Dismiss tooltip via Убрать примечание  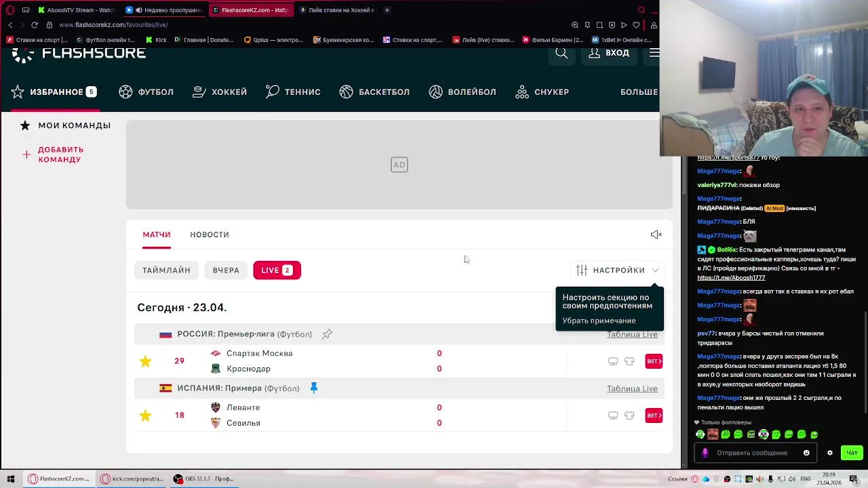[x=599, y=321]
